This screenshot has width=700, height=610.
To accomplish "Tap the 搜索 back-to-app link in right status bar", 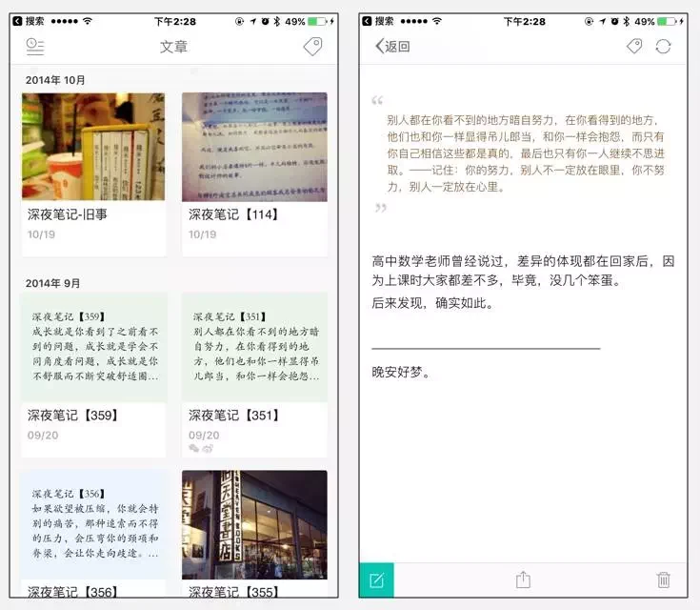I will [378, 21].
